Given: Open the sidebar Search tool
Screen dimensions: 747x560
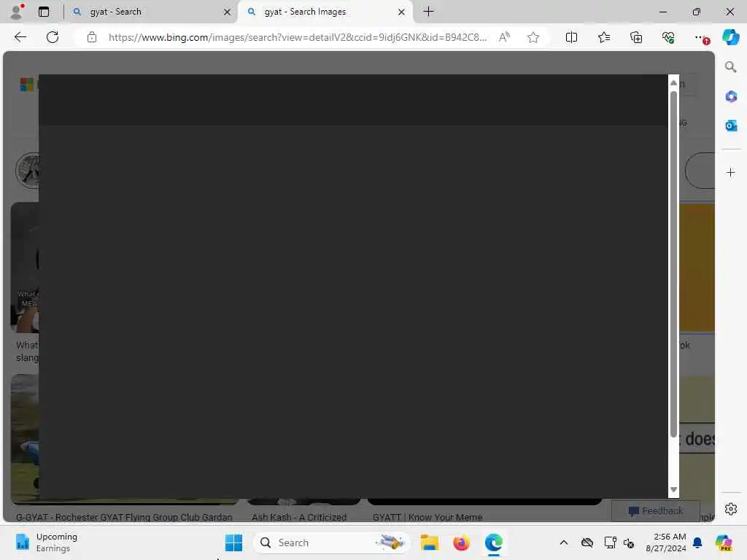Looking at the screenshot, I should [x=730, y=67].
